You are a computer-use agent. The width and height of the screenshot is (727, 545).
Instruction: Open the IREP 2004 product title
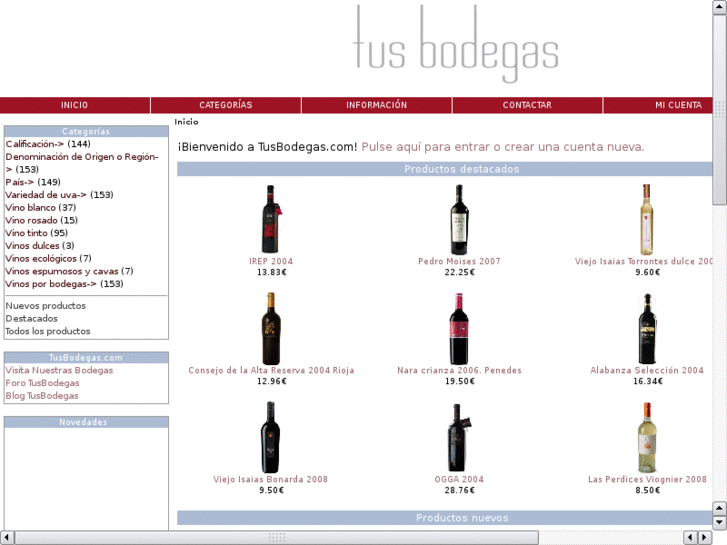[271, 261]
